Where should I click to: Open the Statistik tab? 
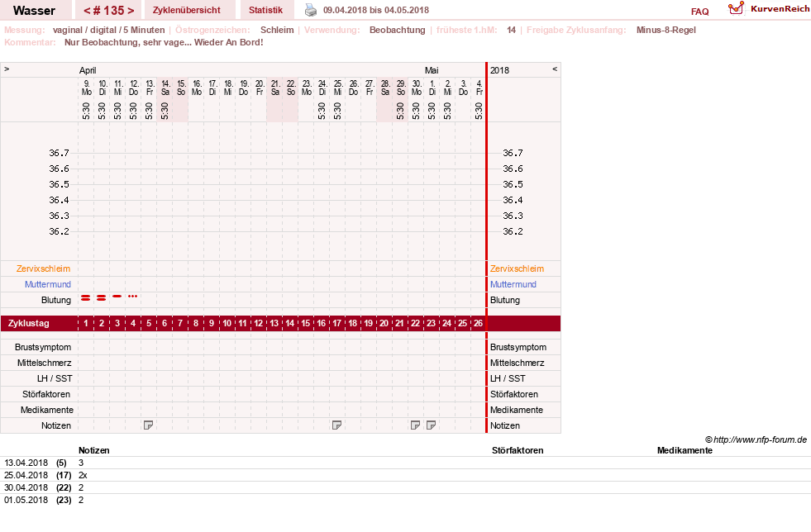point(266,10)
